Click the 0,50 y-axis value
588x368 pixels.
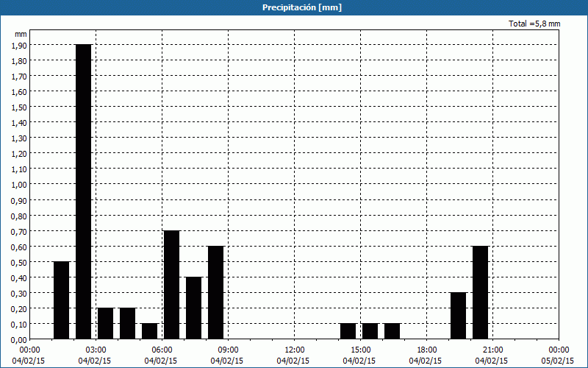(19, 262)
